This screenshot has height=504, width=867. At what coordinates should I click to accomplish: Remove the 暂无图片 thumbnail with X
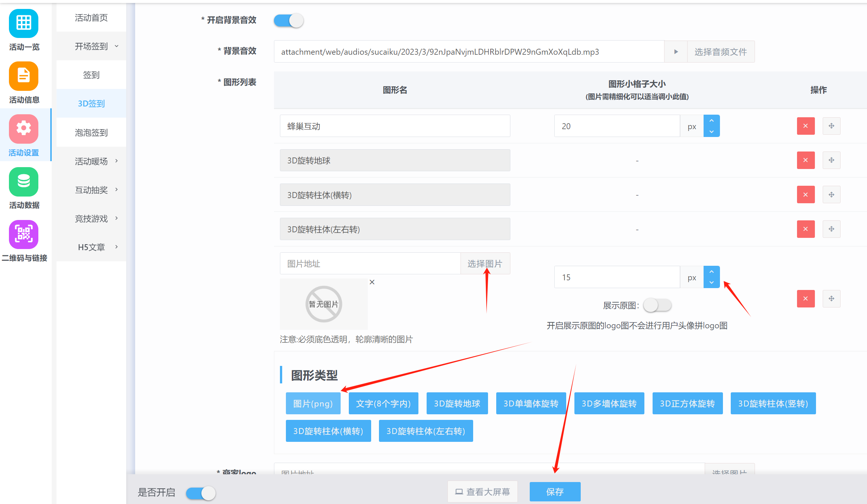tap(372, 282)
